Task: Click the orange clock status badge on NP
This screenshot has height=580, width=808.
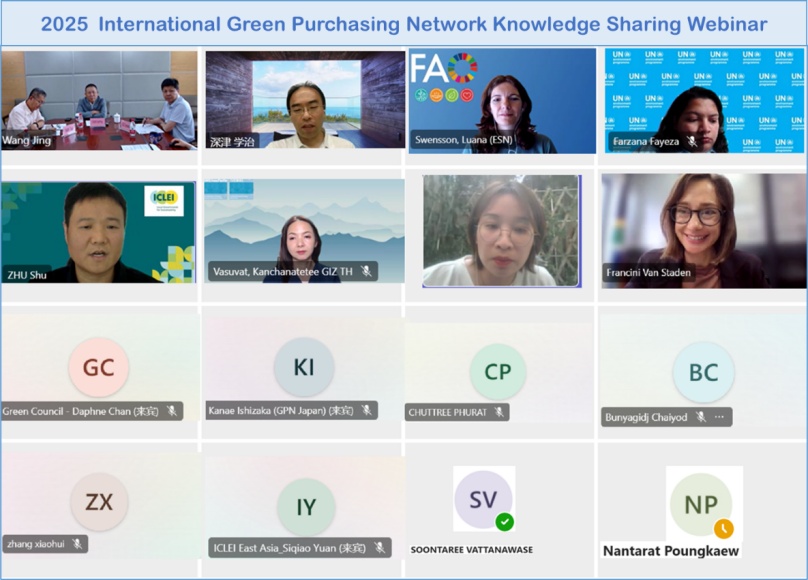Action: 723,528
